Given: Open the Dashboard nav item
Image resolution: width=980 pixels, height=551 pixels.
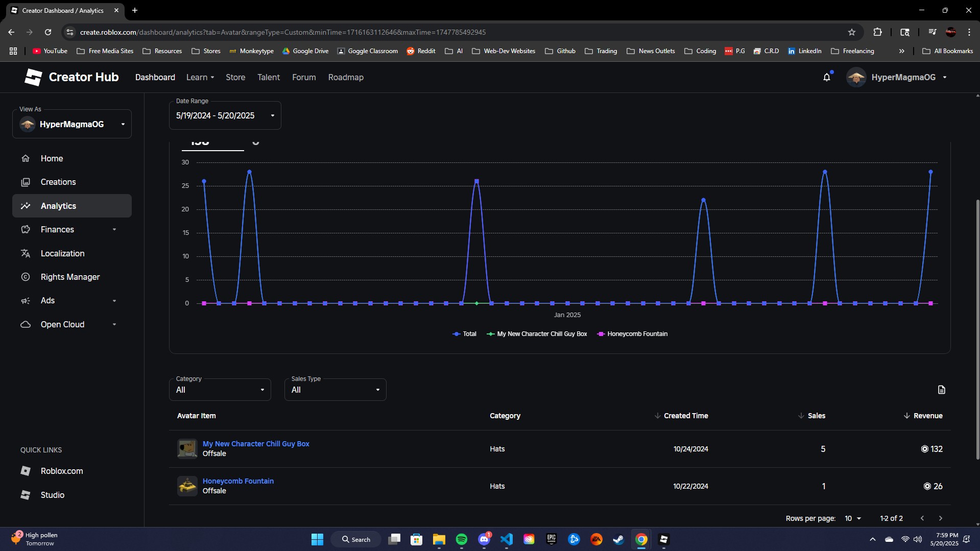Looking at the screenshot, I should point(155,77).
